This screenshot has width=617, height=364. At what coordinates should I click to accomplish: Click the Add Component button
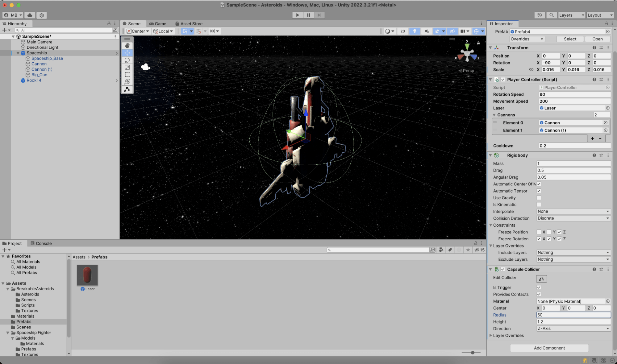[549, 348]
